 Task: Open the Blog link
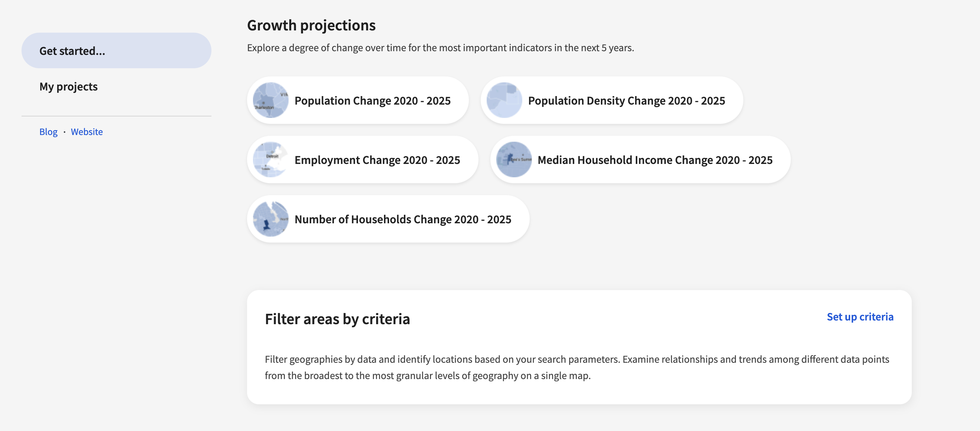coord(48,132)
